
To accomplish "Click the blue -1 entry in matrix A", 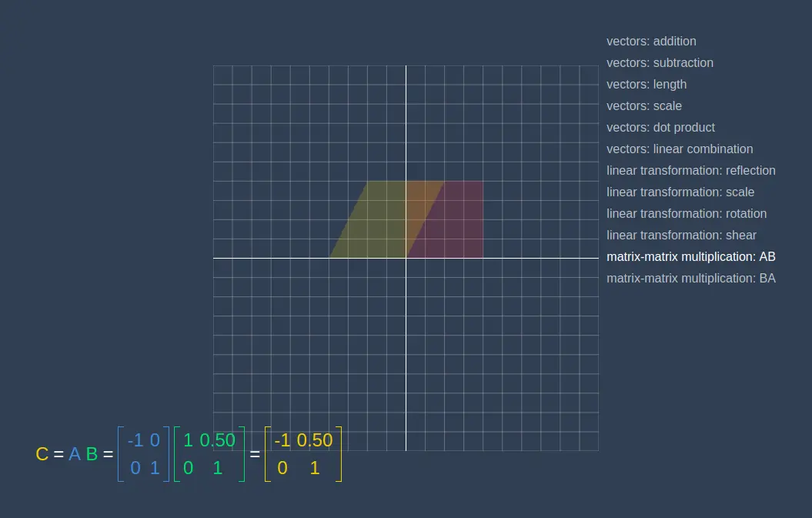I will click(135, 440).
